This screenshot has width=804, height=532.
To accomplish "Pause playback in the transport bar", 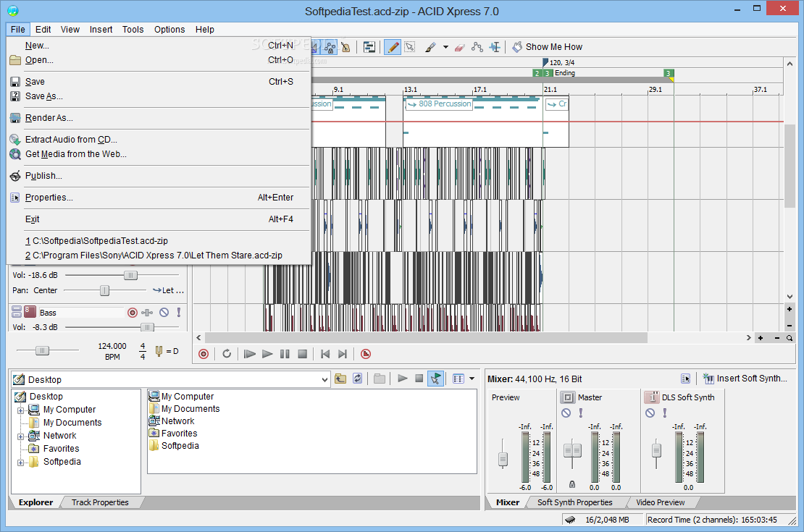I will tap(285, 354).
